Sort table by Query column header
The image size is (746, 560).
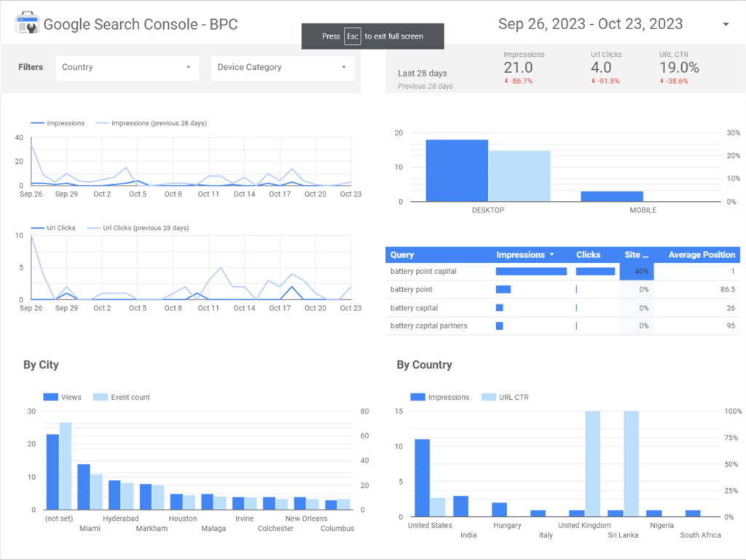pyautogui.click(x=402, y=255)
